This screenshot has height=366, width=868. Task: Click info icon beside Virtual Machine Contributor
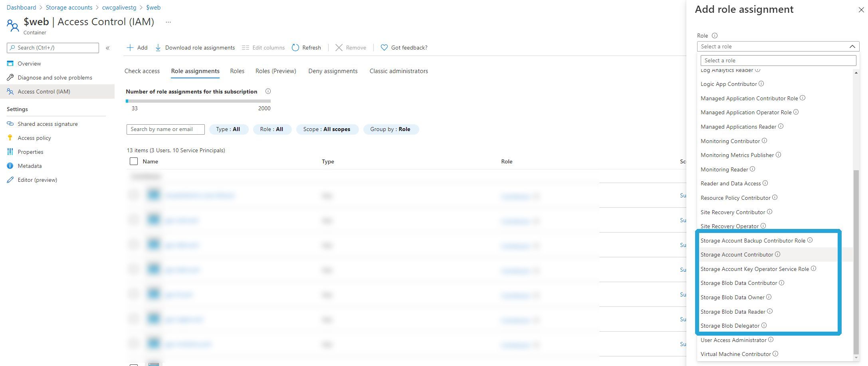click(x=775, y=354)
